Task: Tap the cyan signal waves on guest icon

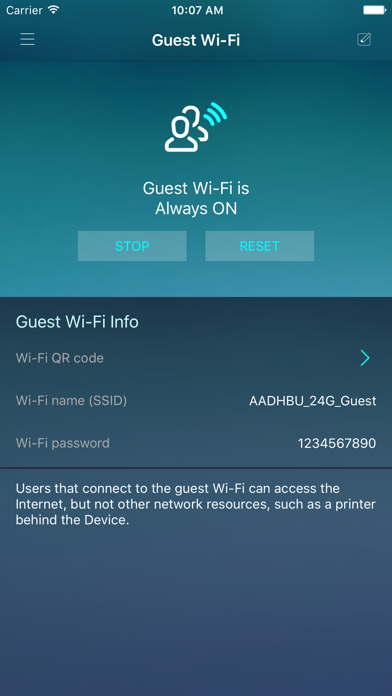Action: coord(216,115)
